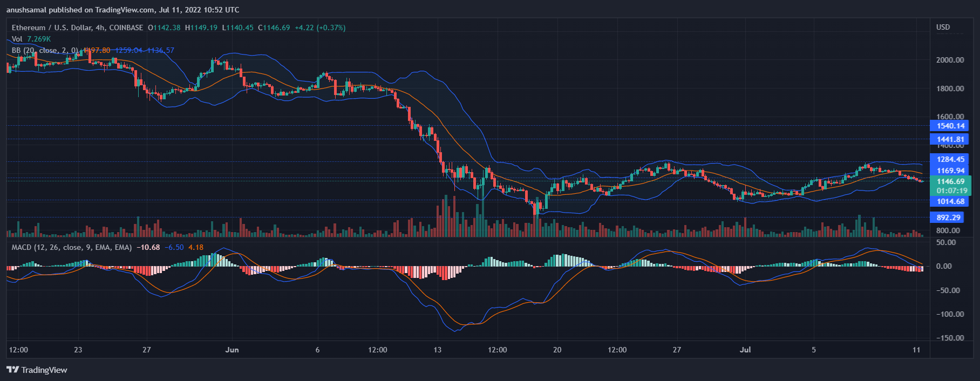Click the BB middle value 1259.04

tap(129, 50)
